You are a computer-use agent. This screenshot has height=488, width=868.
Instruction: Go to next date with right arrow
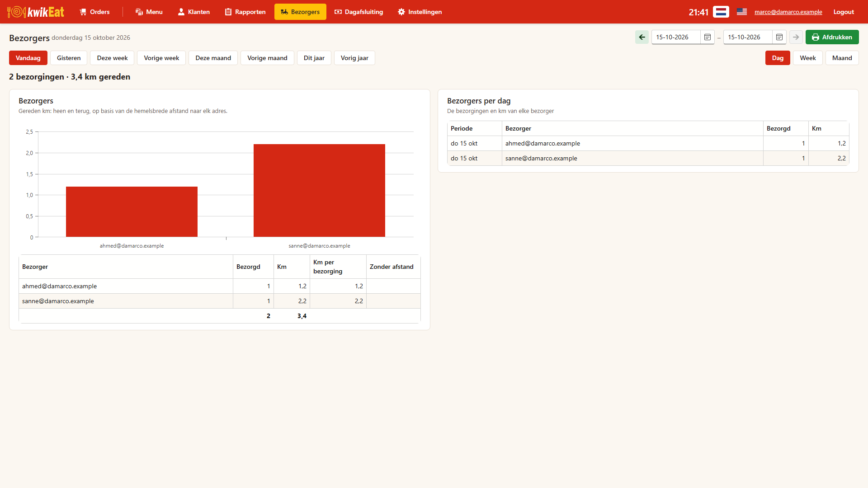coord(796,37)
